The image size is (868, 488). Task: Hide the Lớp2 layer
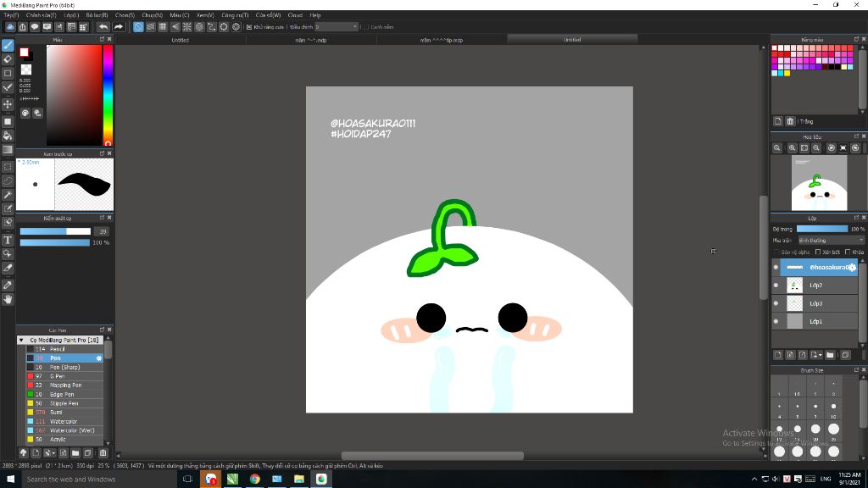[776, 286]
